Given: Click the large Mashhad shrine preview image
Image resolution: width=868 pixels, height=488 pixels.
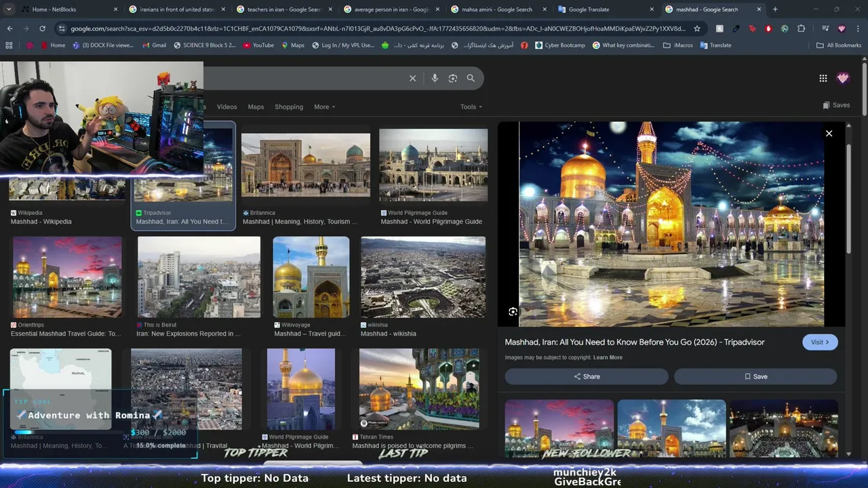Looking at the screenshot, I should click(x=671, y=224).
